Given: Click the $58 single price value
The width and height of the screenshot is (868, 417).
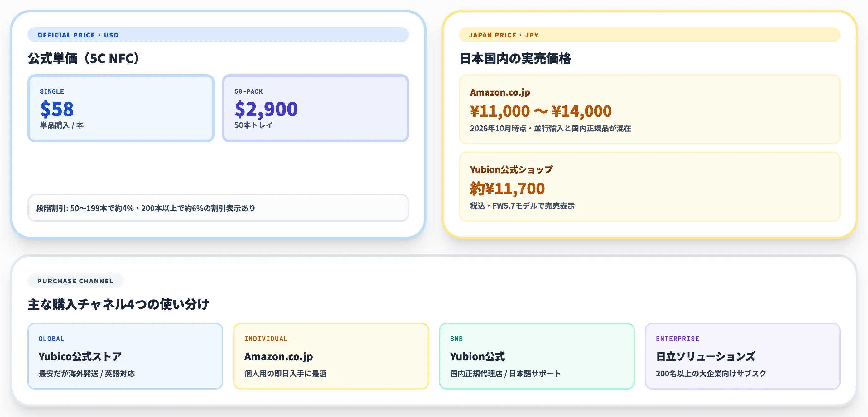Looking at the screenshot, I should pyautogui.click(x=57, y=109).
